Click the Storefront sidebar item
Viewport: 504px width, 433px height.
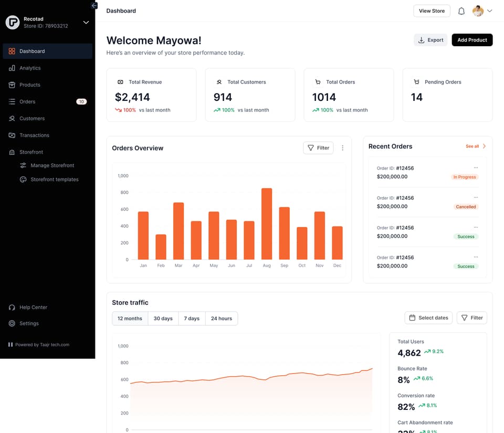48,152
